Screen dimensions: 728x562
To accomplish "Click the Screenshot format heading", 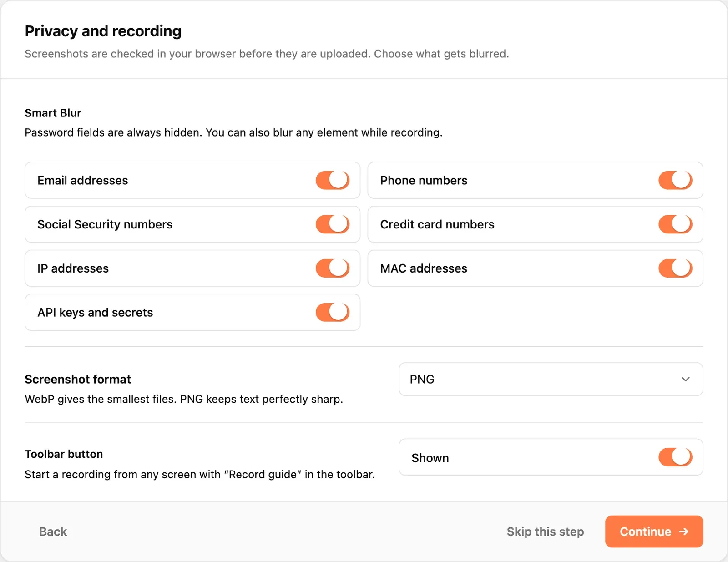I will point(78,379).
